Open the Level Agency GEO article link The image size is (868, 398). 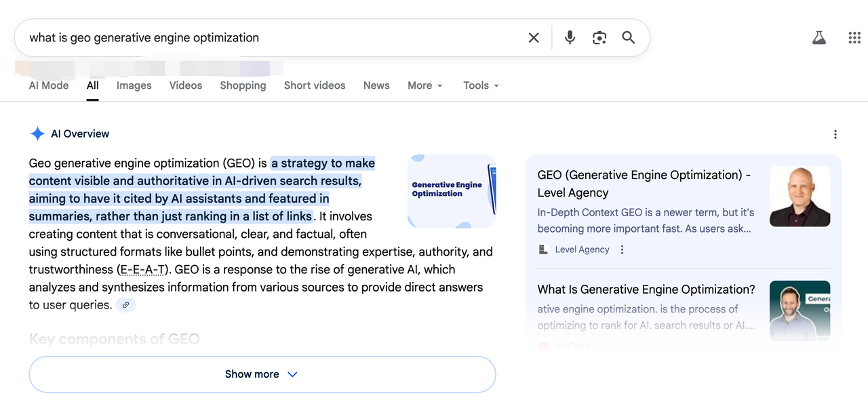643,183
